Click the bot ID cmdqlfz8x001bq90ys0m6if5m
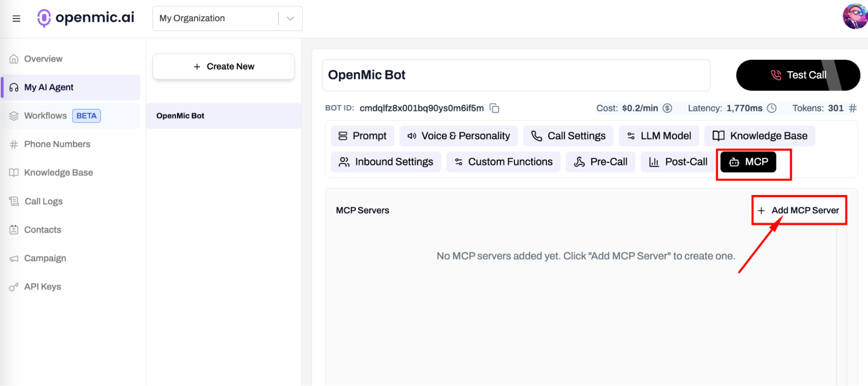The image size is (868, 386). 422,108
